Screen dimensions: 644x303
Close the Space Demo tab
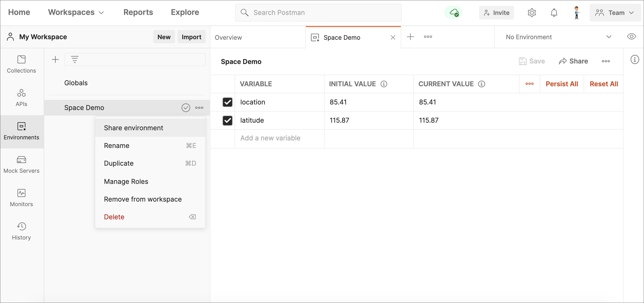point(393,37)
